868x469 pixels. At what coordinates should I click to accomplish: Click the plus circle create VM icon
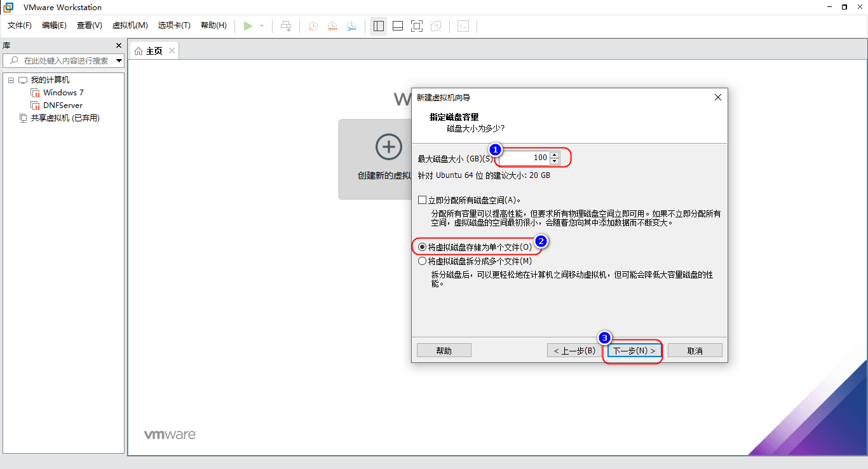coord(389,147)
